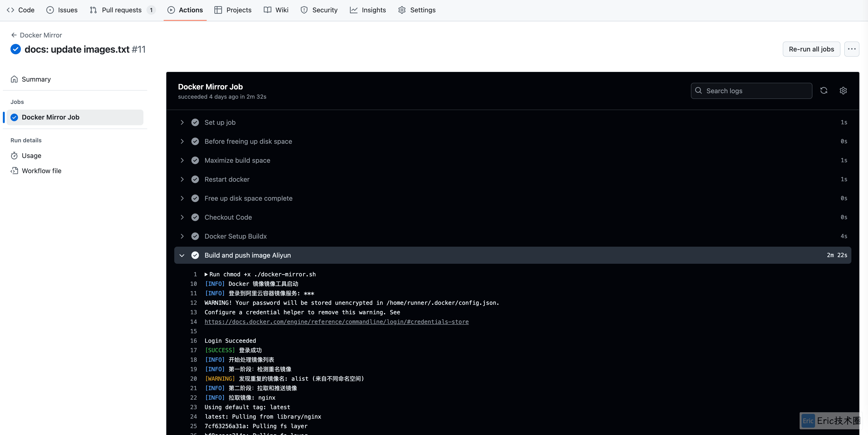Click success check icon of Docker Setup Buildx

point(195,236)
